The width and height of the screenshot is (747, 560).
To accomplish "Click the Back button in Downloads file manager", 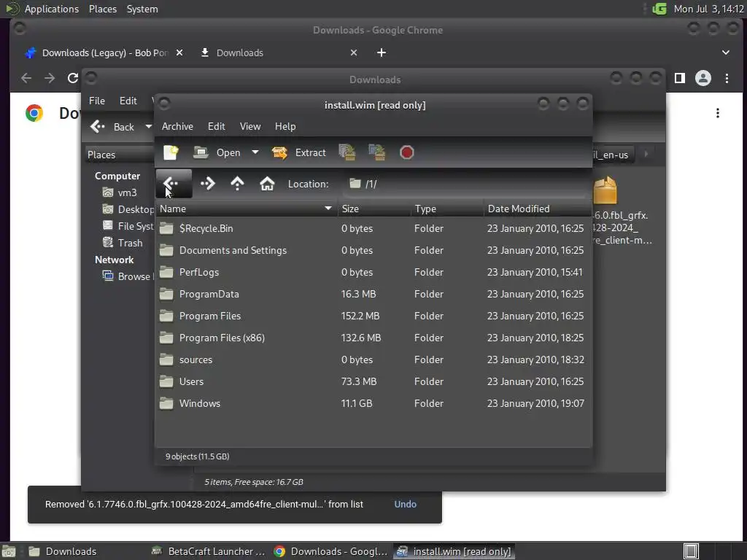I will click(113, 127).
